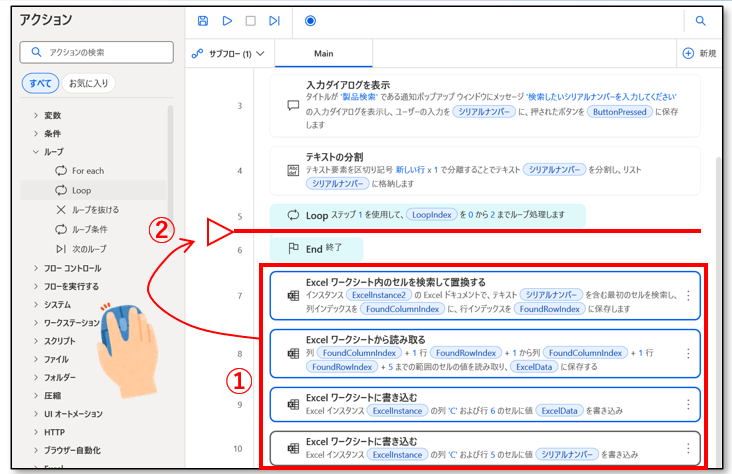The height and width of the screenshot is (474, 732).
Task: Click the 新規 button to add new
Action: 700,53
